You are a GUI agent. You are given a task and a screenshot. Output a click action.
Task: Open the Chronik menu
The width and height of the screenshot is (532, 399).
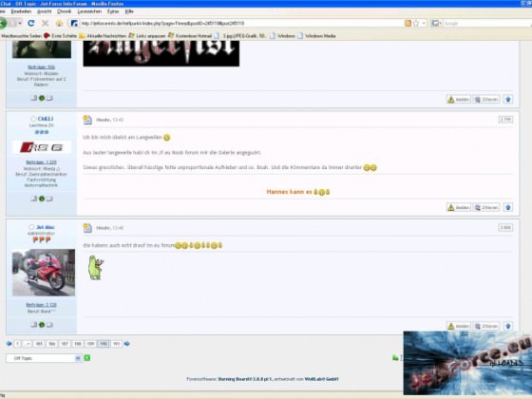pyautogui.click(x=64, y=11)
